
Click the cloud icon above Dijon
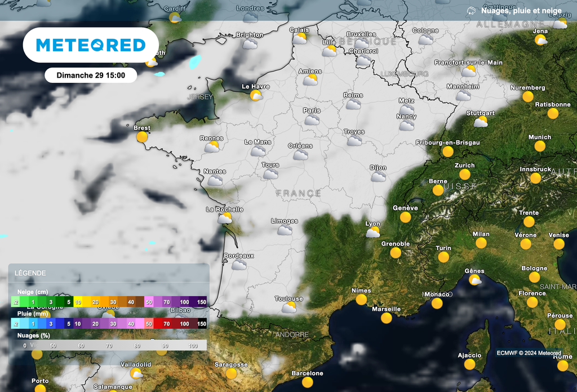point(378,178)
